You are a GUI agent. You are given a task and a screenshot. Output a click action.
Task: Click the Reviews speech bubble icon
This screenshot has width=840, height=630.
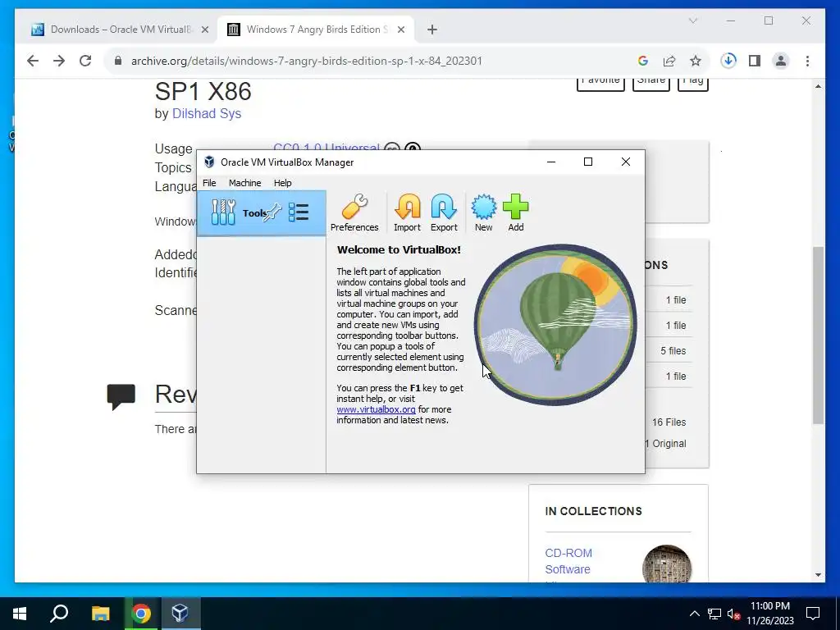coord(121,397)
